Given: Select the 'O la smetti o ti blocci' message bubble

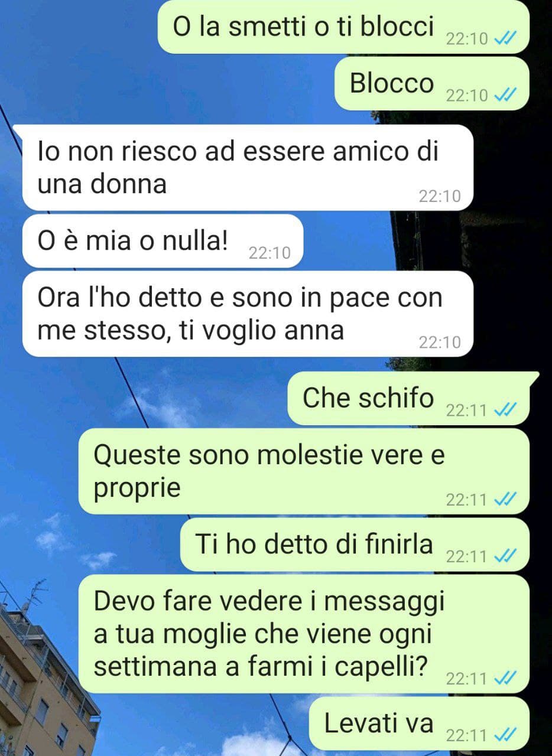Looking at the screenshot, I should (343, 27).
